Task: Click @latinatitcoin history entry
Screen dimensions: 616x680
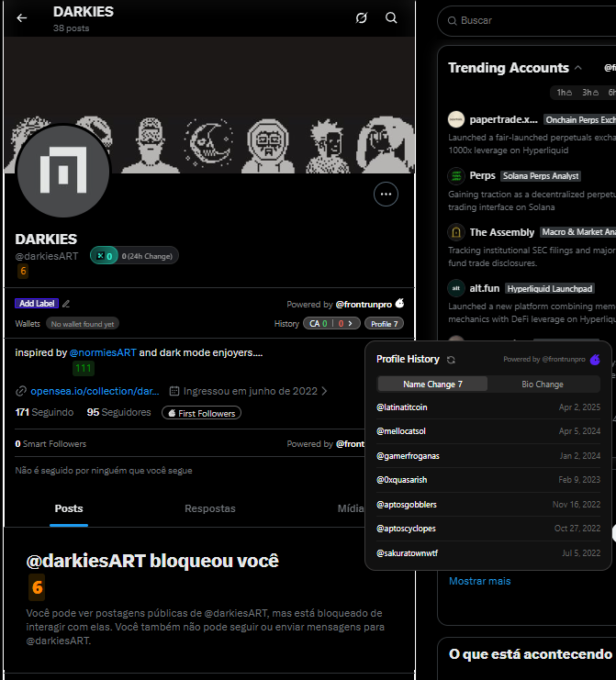Action: pyautogui.click(x=402, y=407)
